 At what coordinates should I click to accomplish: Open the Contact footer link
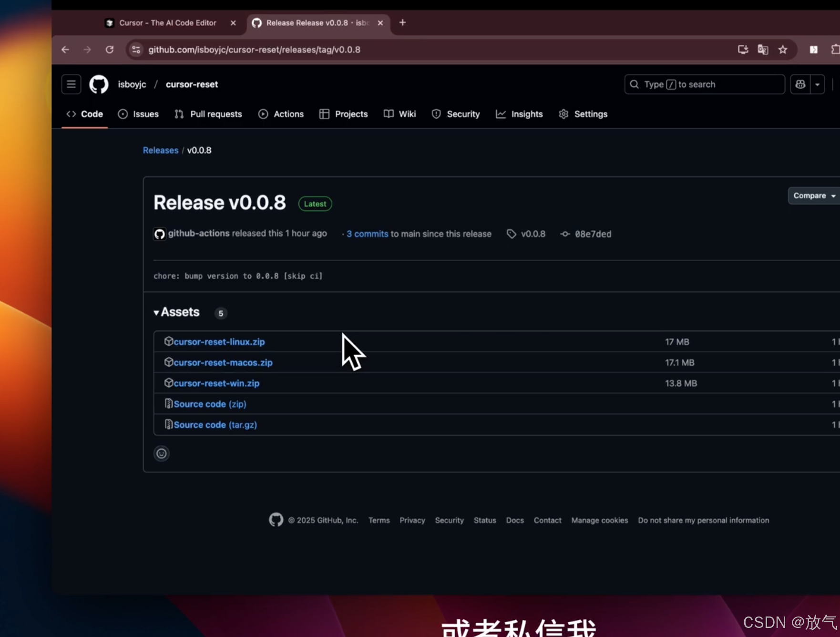pos(547,520)
